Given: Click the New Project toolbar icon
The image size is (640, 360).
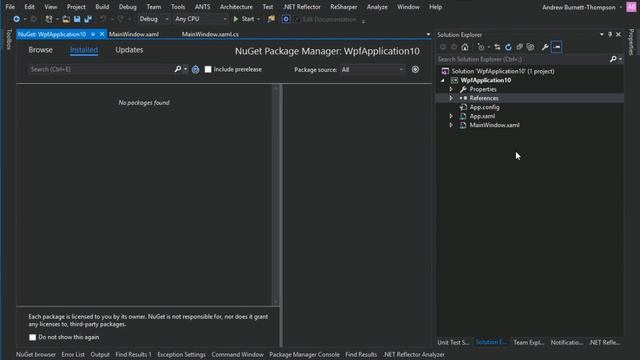Looking at the screenshot, I should tap(49, 19).
